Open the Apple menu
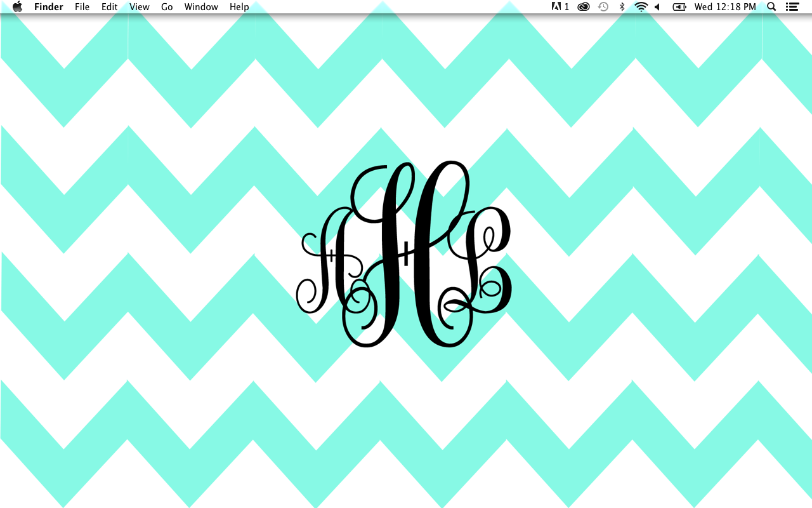 [17, 6]
